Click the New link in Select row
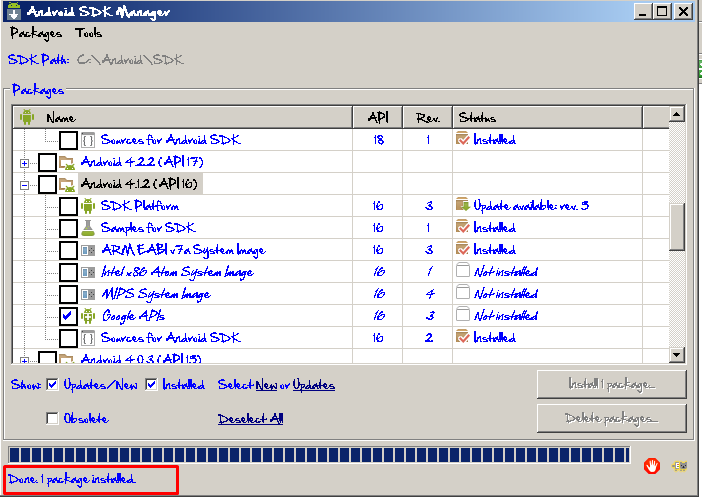 (x=266, y=385)
